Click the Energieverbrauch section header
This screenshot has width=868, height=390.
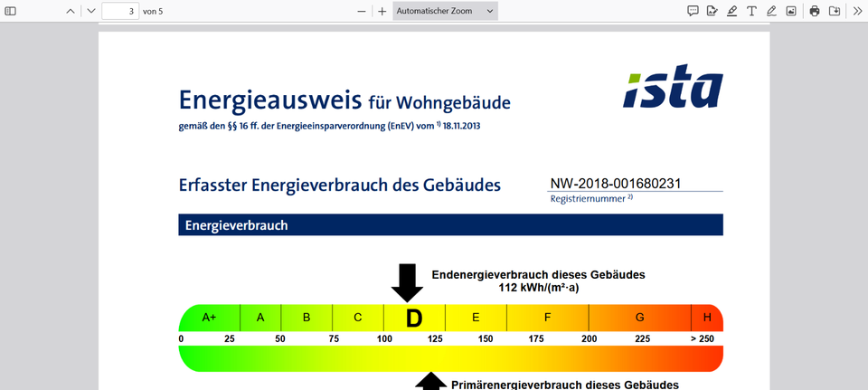coord(450,225)
